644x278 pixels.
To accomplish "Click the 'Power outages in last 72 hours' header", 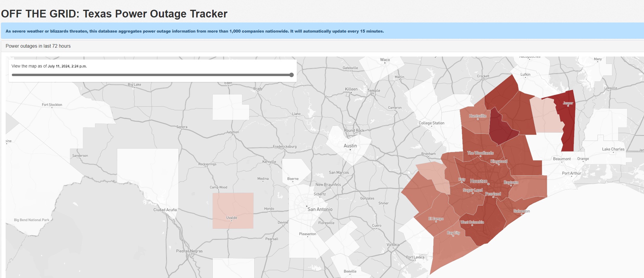I will pyautogui.click(x=38, y=46).
